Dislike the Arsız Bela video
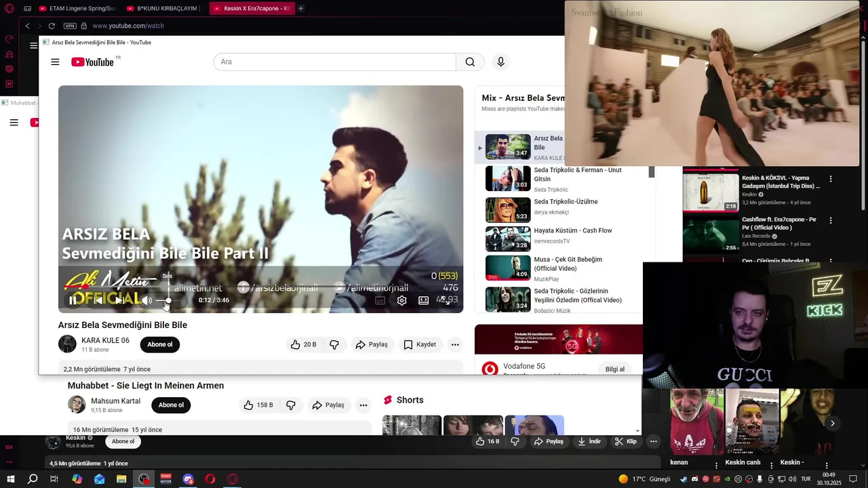 (x=334, y=344)
